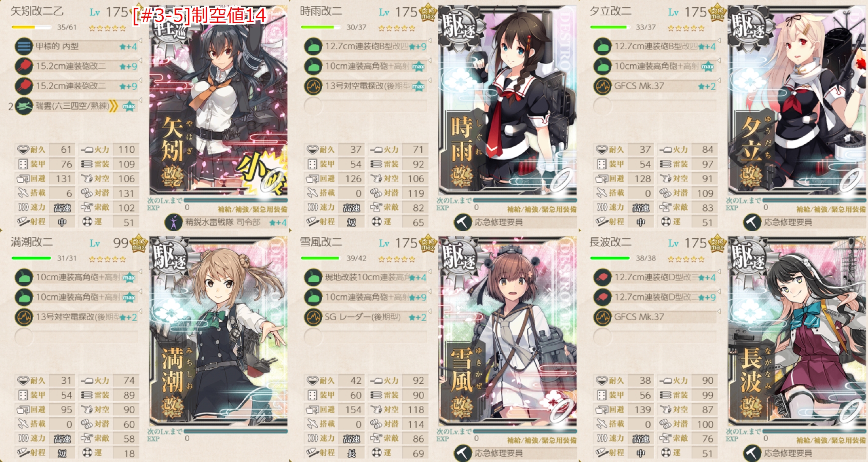Select Yahagi's Zuiun seaplane equipment icon
This screenshot has height=462, width=868.
pos(24,106)
